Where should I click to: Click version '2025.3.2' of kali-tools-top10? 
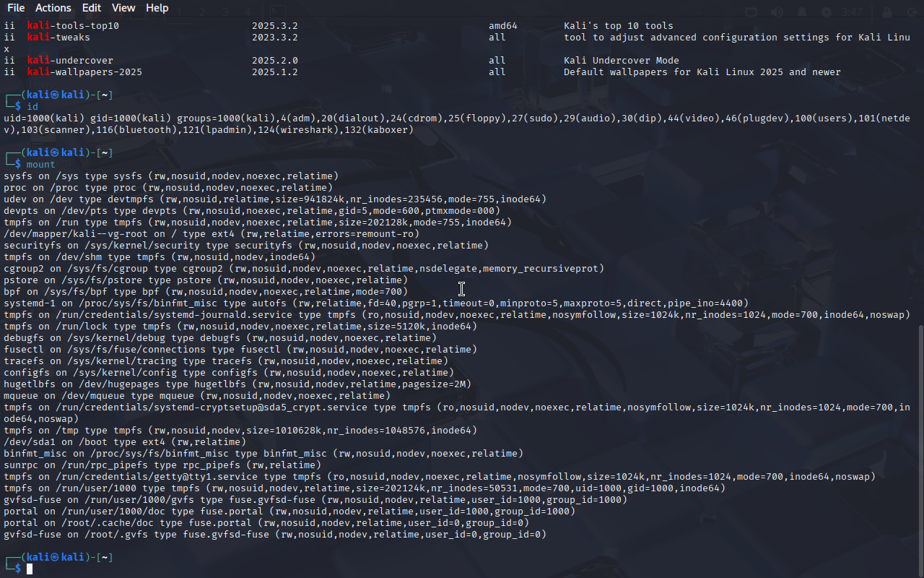[x=275, y=26]
